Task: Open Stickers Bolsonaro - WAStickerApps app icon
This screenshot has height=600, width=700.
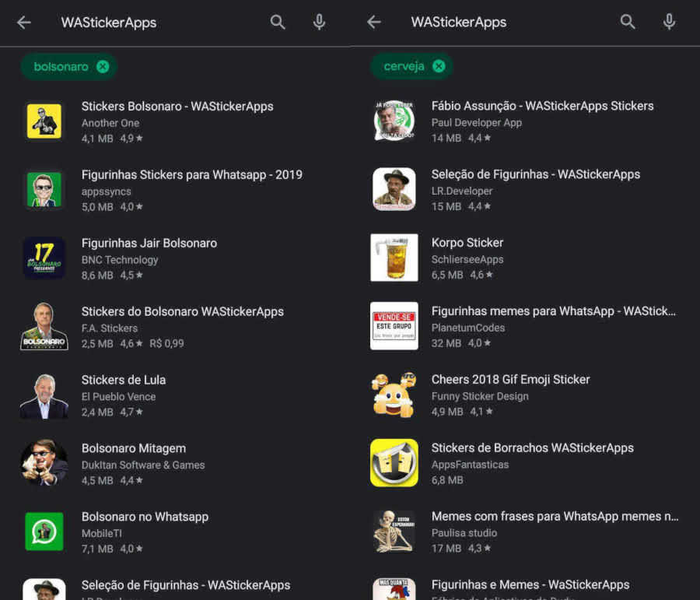Action: coord(44,121)
